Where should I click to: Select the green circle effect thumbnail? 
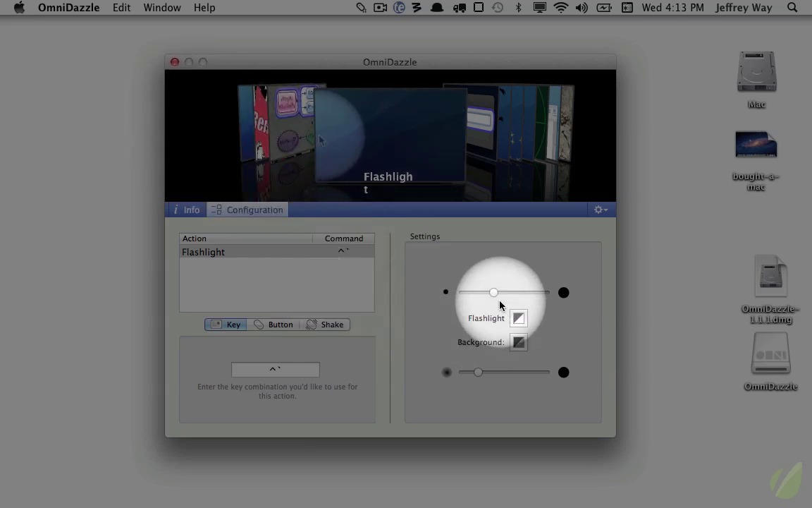[541, 121]
